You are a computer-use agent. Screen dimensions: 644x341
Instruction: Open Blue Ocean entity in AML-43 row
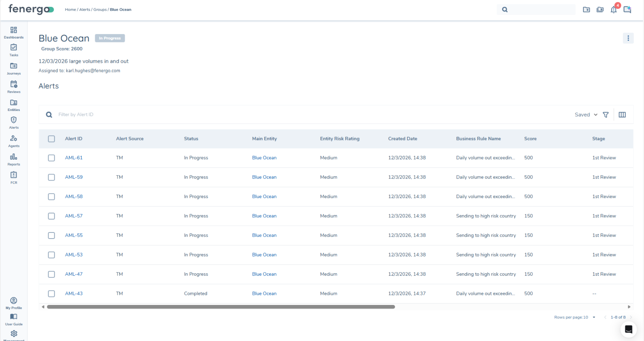tap(264, 294)
